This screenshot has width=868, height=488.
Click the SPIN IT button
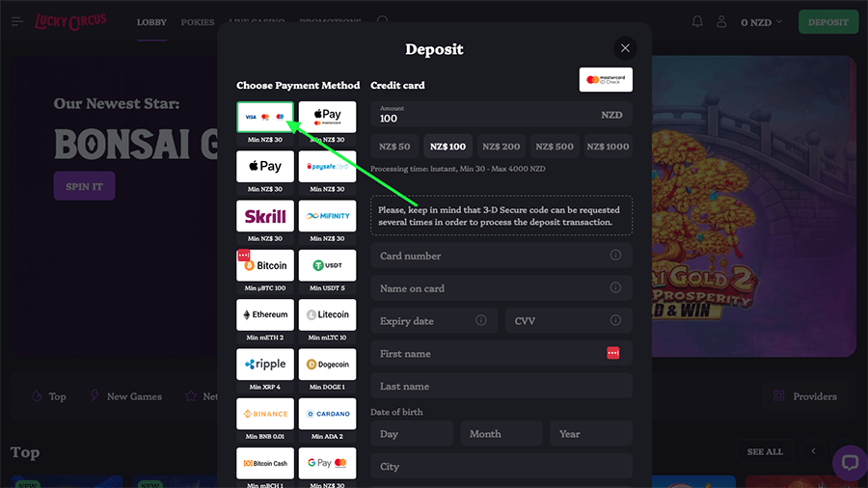tap(84, 186)
